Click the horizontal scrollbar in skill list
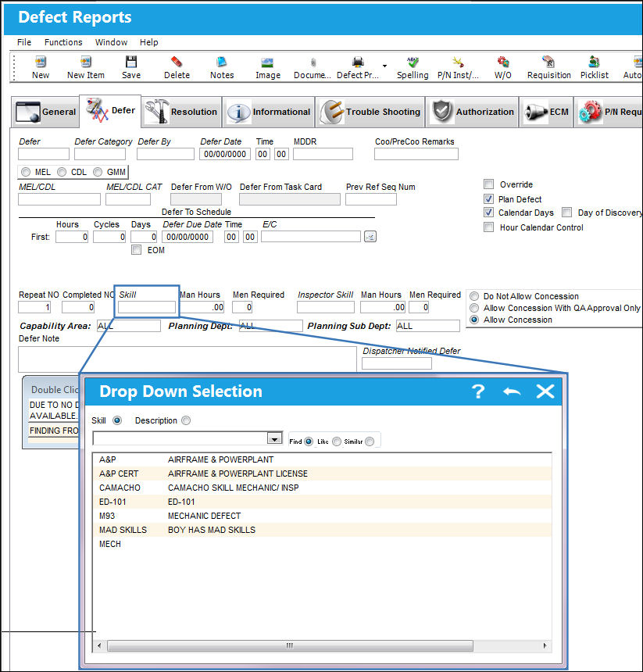The width and height of the screenshot is (643, 672). pos(290,645)
